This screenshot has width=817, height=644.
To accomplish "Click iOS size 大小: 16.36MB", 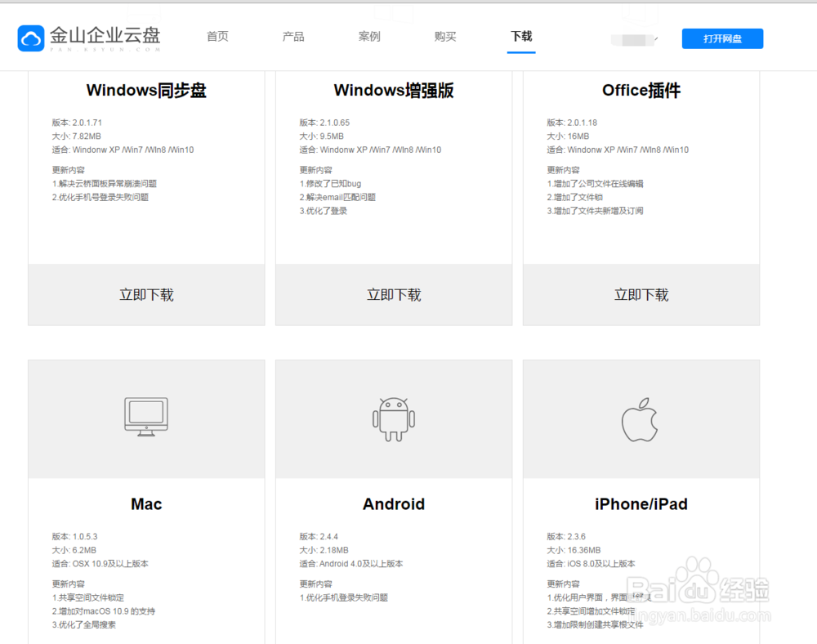I will point(574,550).
